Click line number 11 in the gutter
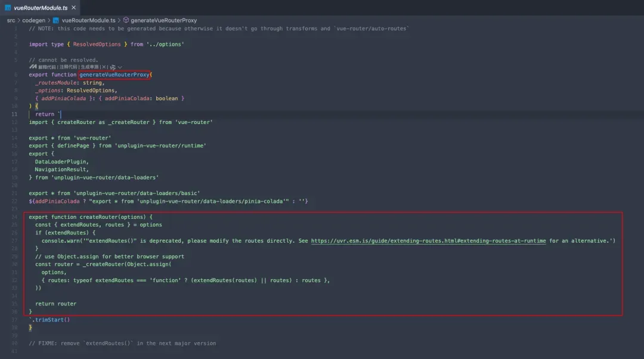Screen dimensions: 644x359 coord(14,114)
